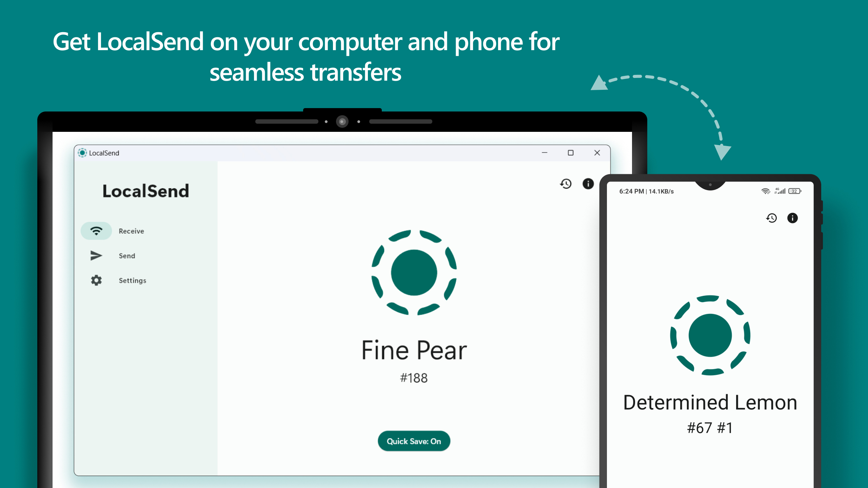Toggle Quick Save On button
Image resolution: width=868 pixels, height=488 pixels.
(x=414, y=441)
